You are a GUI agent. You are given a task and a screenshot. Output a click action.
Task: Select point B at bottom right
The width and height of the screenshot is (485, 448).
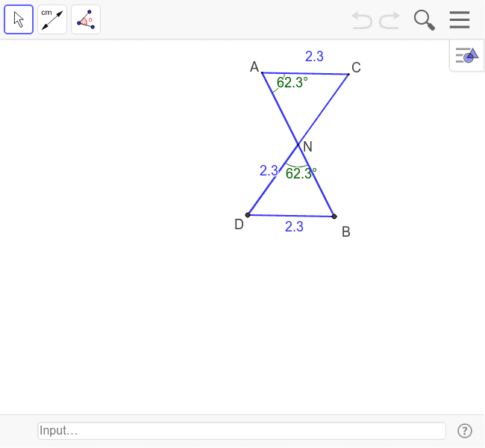[x=334, y=217]
